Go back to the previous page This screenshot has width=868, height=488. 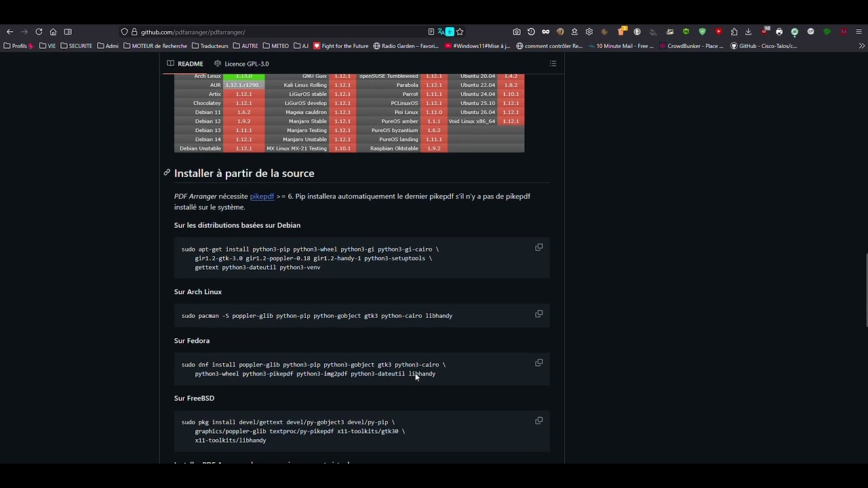click(9, 32)
